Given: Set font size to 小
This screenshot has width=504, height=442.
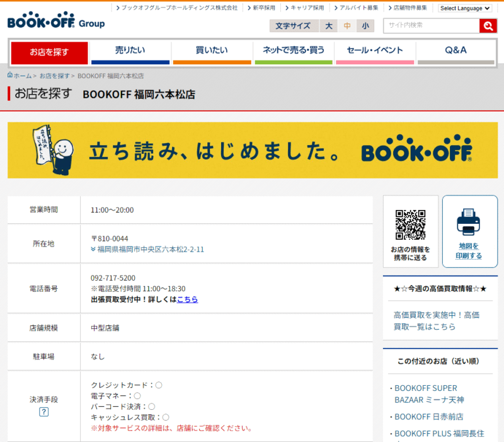Looking at the screenshot, I should [x=365, y=26].
